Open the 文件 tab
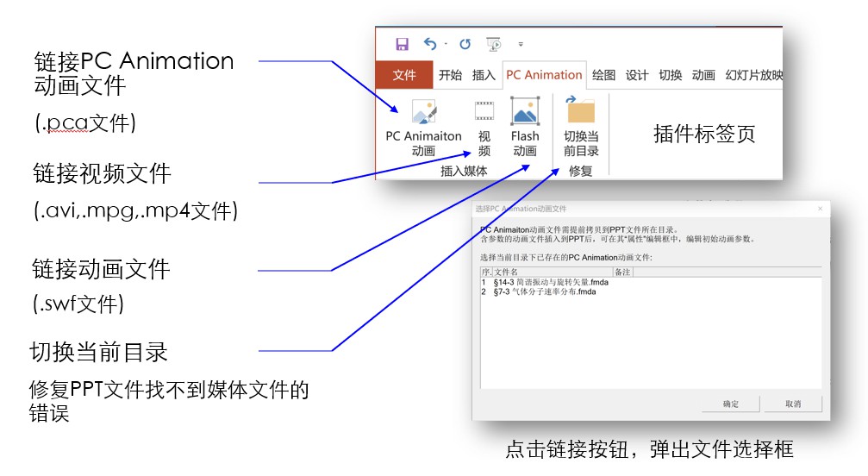 [404, 75]
